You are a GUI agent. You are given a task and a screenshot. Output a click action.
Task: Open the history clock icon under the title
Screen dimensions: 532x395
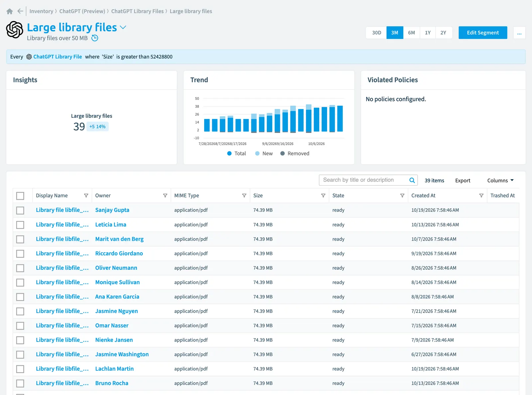pos(95,38)
